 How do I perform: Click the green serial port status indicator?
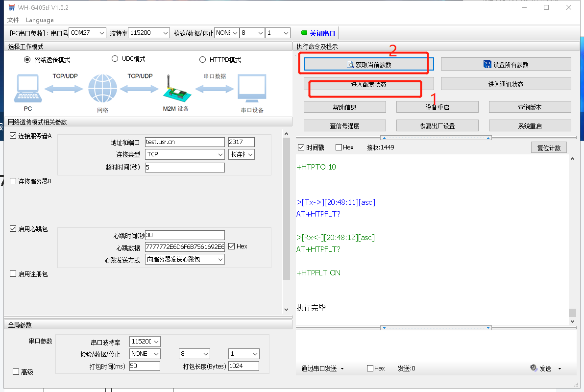pyautogui.click(x=304, y=33)
